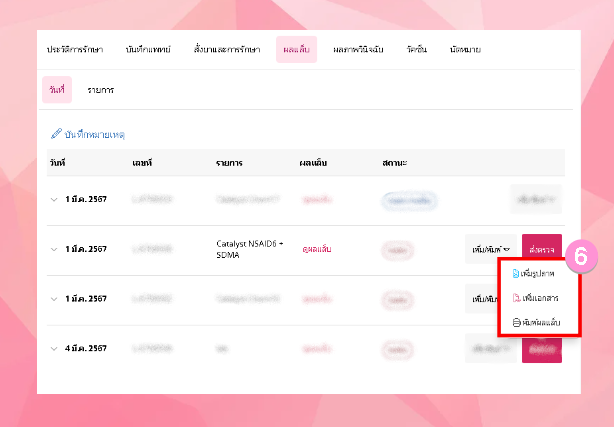Choose เพิ่มเอกสาร from the dropdown menu
The height and width of the screenshot is (427, 614).
point(535,298)
